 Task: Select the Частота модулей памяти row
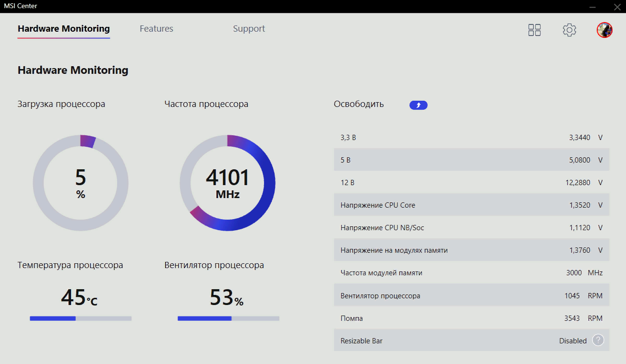point(471,273)
